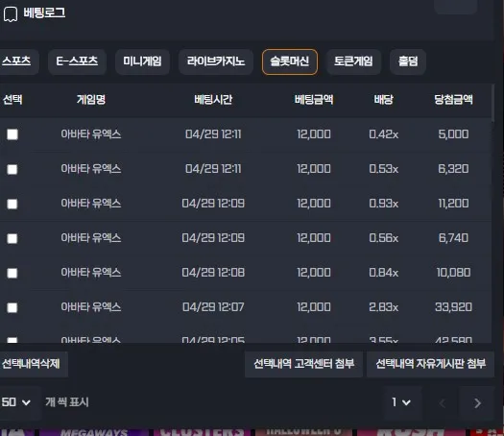Select the 토큰게임 tab

(353, 61)
